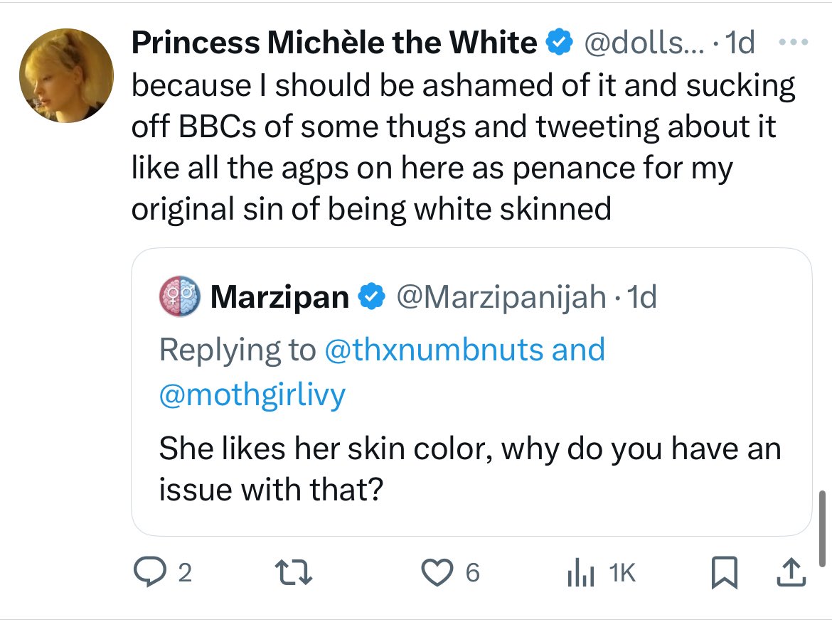Image resolution: width=832 pixels, height=644 pixels.
Task: Select the Marzipan display name
Action: [279, 297]
